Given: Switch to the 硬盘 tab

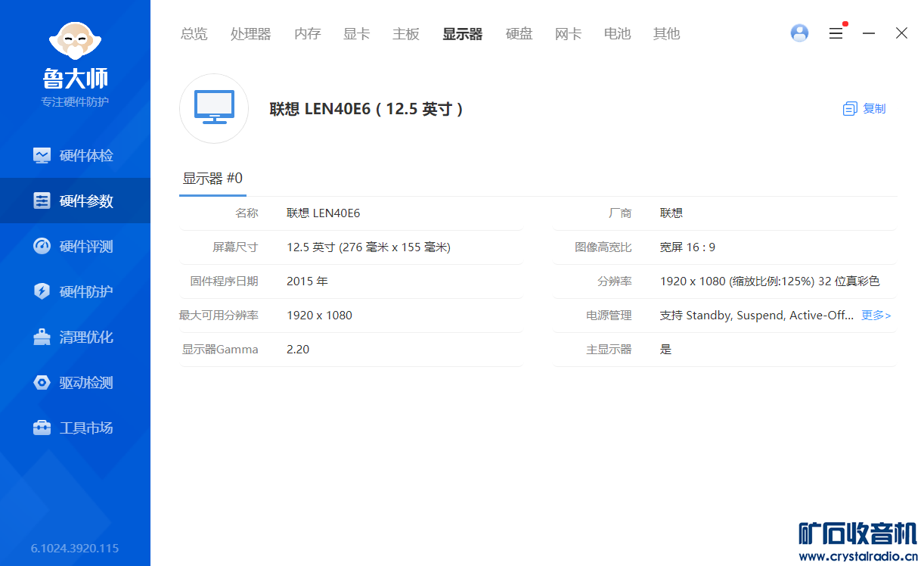Looking at the screenshot, I should [519, 33].
